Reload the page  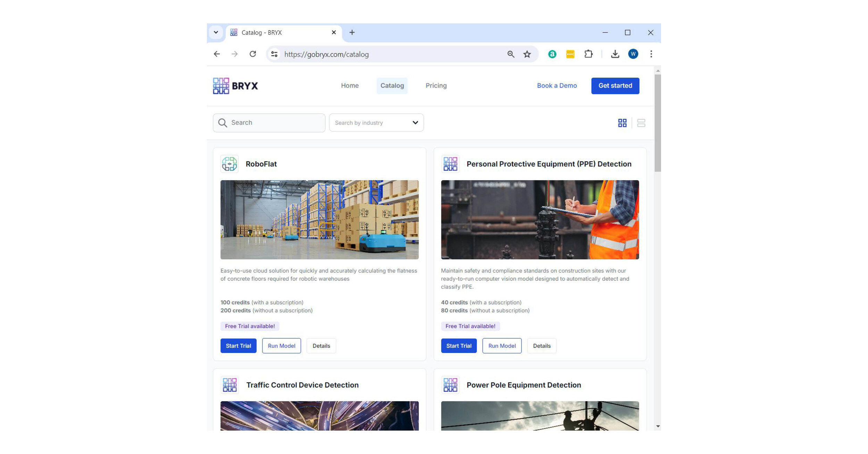(253, 54)
